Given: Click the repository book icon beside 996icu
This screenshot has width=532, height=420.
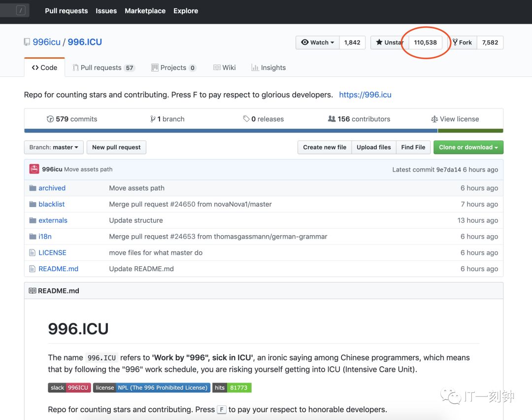Looking at the screenshot, I should [x=27, y=42].
